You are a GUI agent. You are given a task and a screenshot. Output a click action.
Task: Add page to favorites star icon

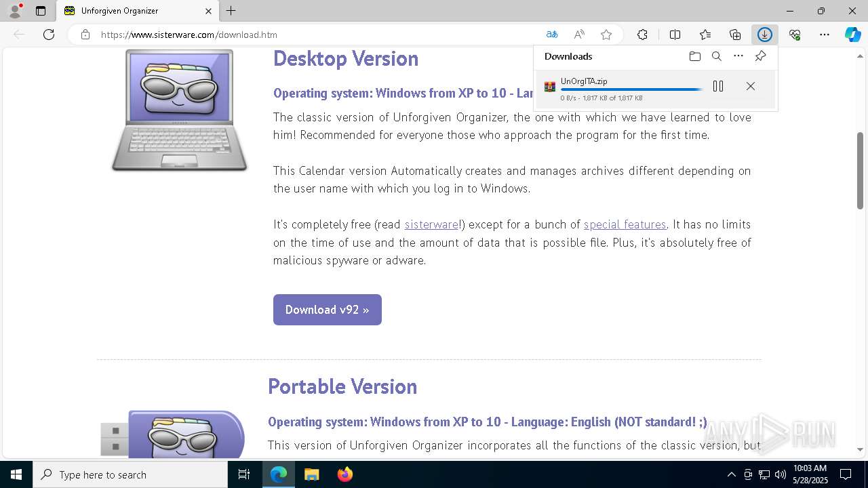[606, 35]
